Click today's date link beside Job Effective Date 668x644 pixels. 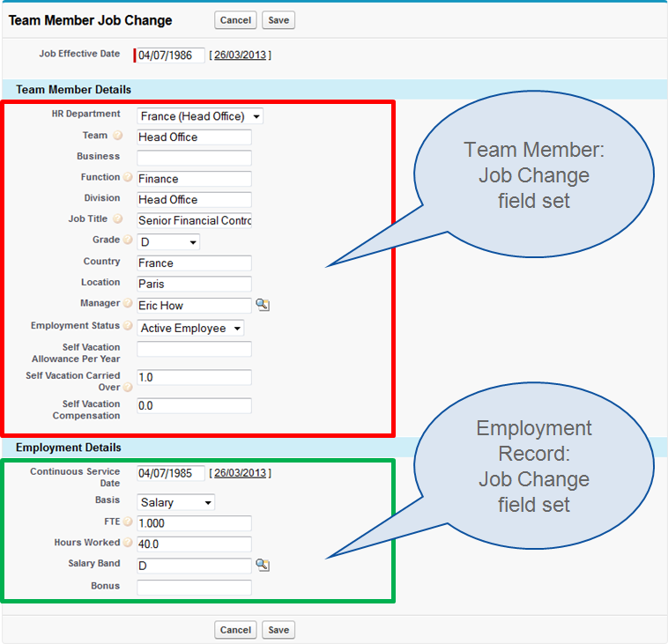pos(240,56)
